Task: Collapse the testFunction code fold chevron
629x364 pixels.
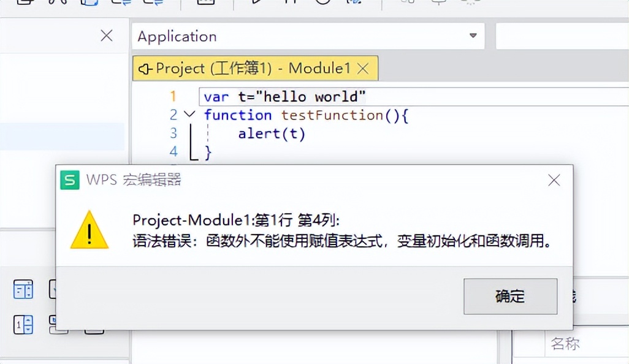Action: [189, 114]
